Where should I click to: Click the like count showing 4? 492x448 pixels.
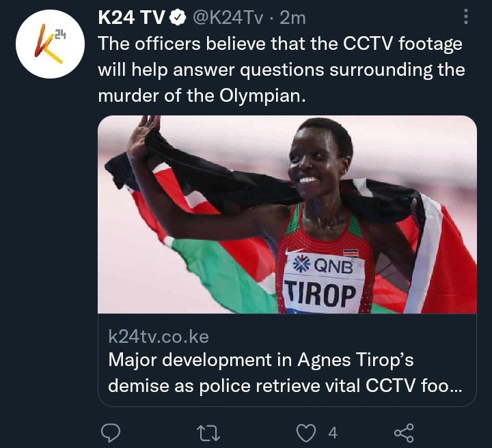pyautogui.click(x=333, y=433)
